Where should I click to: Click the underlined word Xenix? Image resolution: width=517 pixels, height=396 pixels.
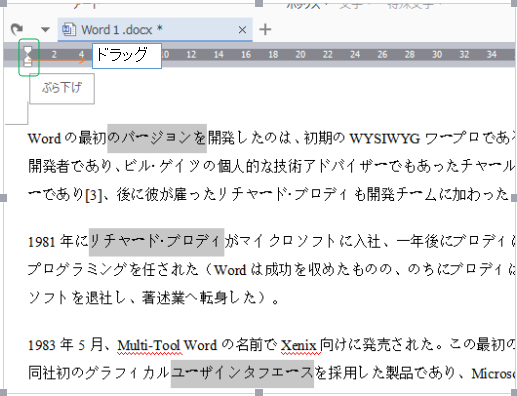298,345
